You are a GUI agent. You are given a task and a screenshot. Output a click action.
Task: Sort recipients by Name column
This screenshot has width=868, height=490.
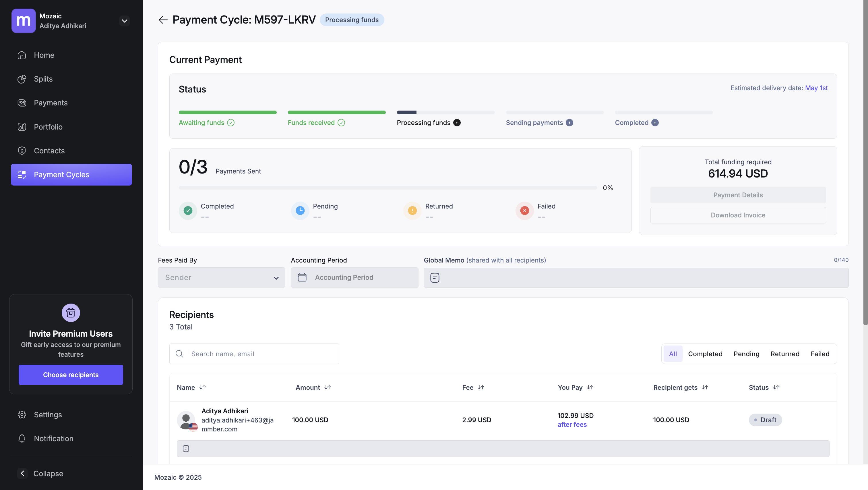coord(202,387)
